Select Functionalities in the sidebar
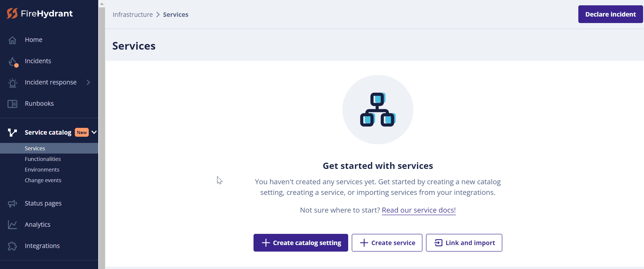644x269 pixels. (x=43, y=159)
